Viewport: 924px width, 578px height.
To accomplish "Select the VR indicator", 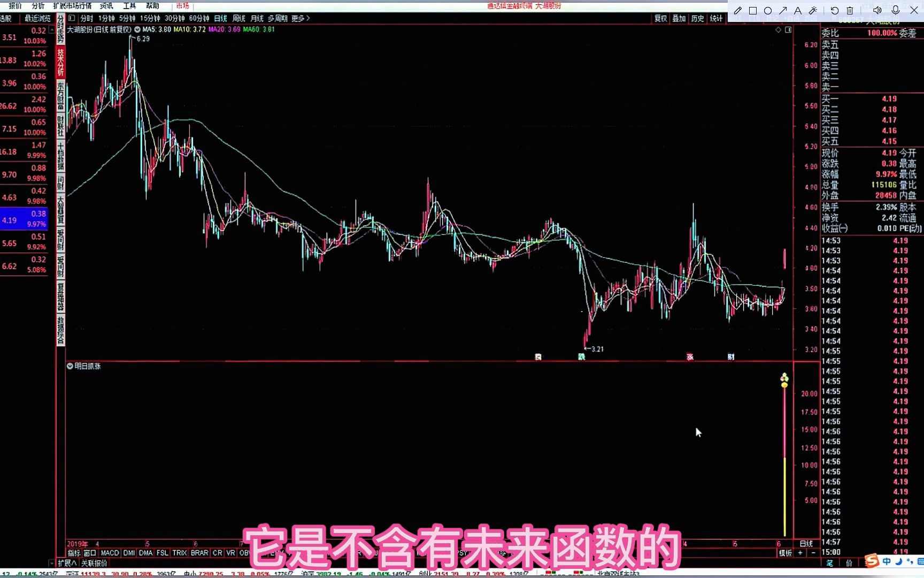I will coord(230,553).
